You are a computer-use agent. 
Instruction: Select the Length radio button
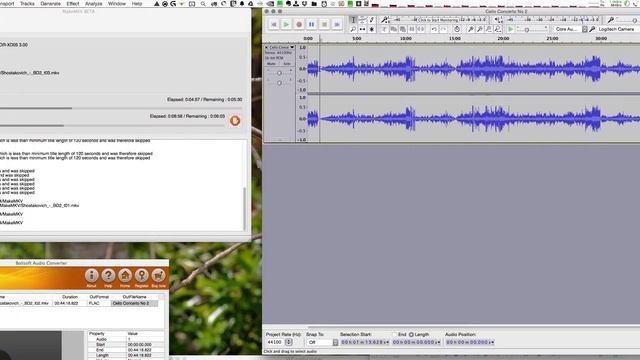click(411, 334)
